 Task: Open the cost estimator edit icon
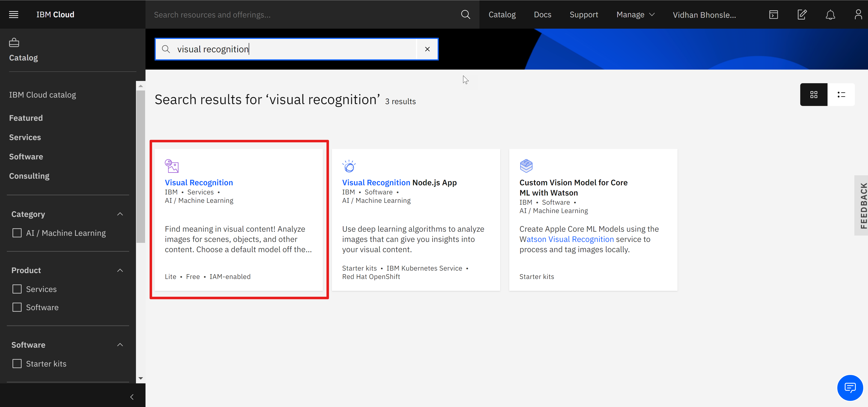(802, 15)
